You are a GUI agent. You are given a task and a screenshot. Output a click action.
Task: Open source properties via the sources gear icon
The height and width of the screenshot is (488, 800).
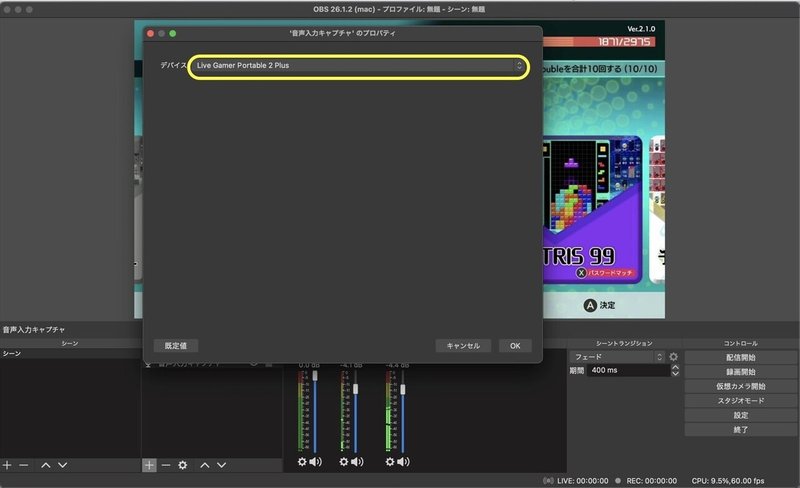click(183, 465)
